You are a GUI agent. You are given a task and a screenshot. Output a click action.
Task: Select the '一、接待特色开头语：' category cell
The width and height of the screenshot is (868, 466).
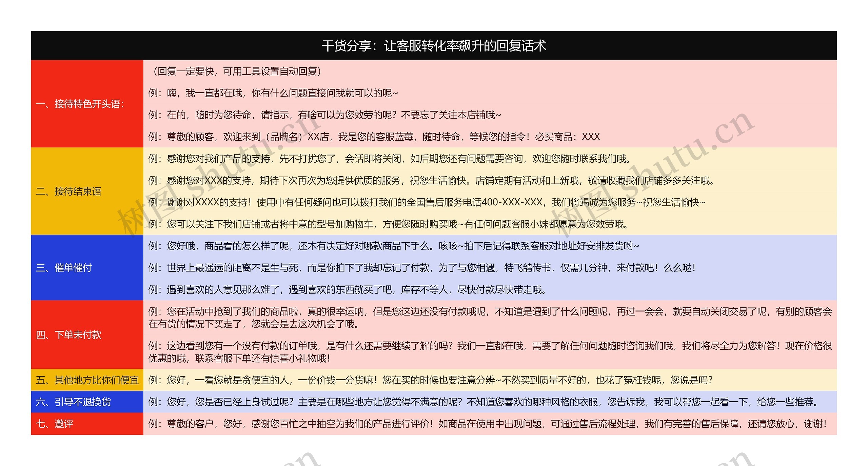tap(87, 104)
